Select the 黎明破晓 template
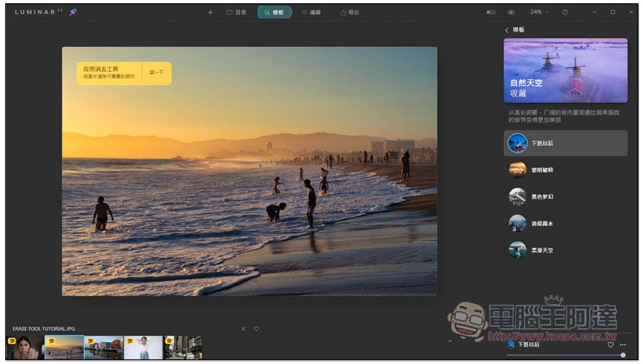Viewport: 643px width, 364px height. click(565, 170)
